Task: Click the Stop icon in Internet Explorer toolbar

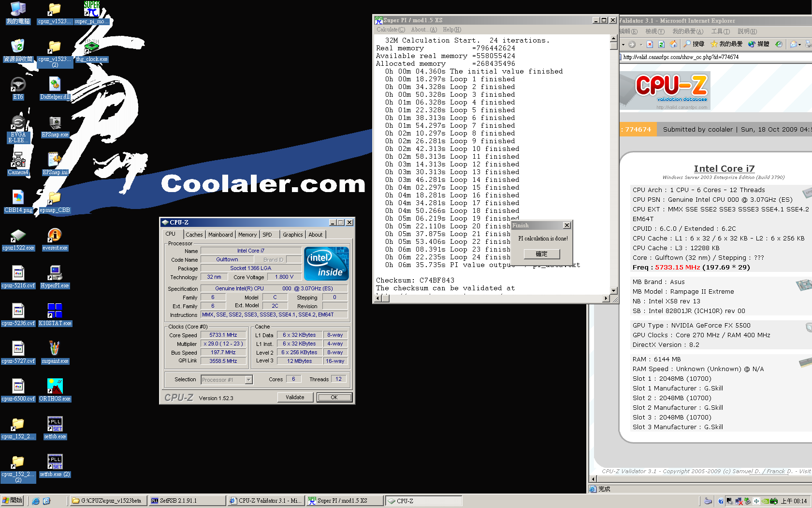Action: pos(650,44)
